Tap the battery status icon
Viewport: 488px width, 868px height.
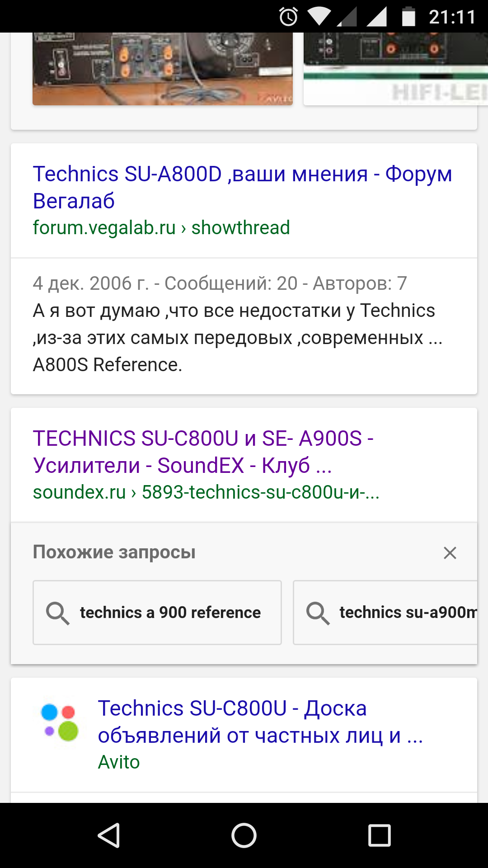408,17
